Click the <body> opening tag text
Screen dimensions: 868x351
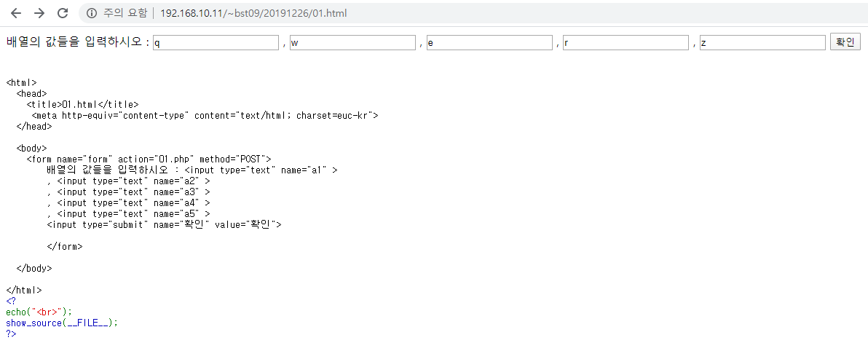(x=31, y=148)
